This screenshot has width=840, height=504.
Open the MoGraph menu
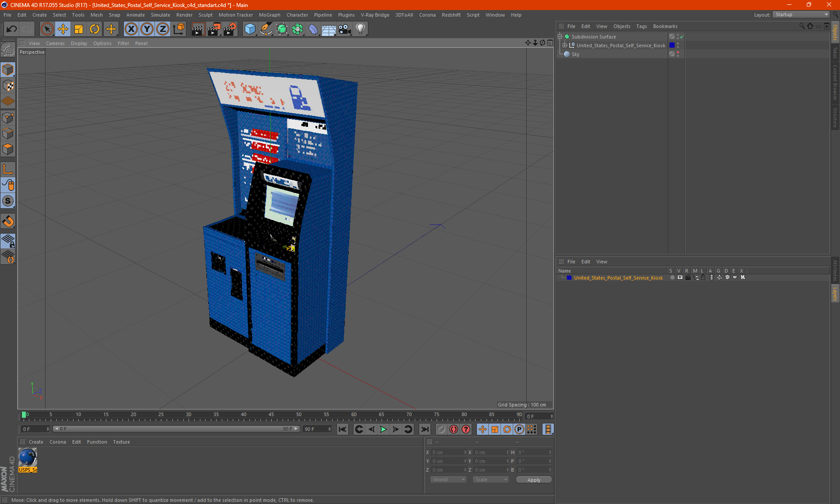[x=269, y=15]
